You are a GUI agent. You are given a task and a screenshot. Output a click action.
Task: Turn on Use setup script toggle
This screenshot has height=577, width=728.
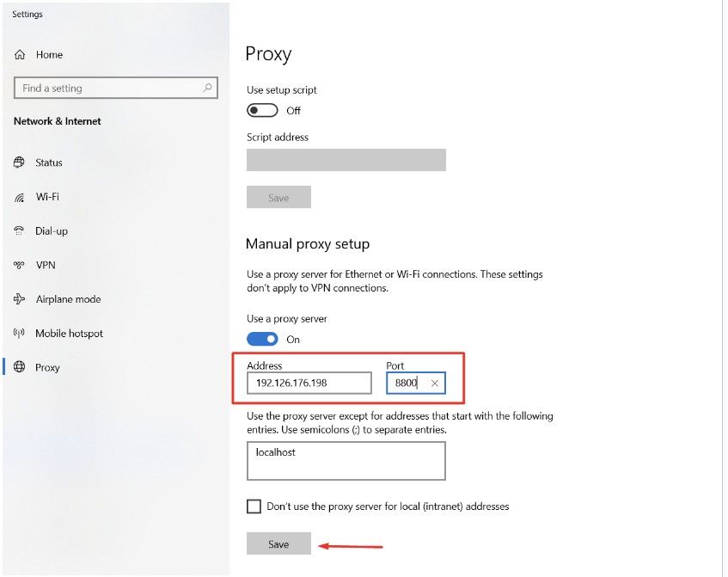click(262, 111)
